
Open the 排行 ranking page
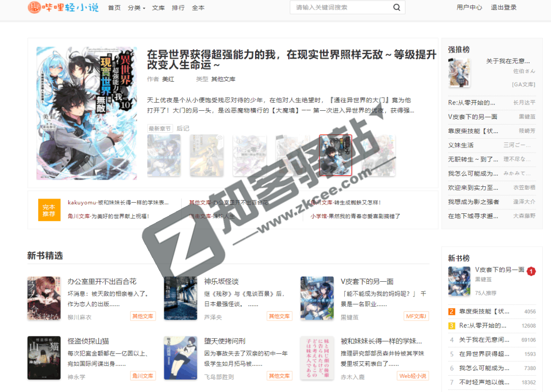pyautogui.click(x=178, y=8)
